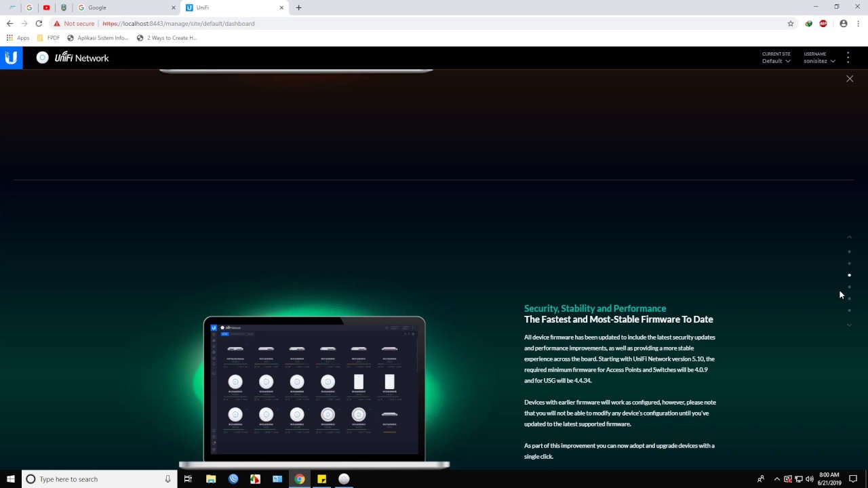Click the 'Type here to search' box
The width and height of the screenshot is (868, 488).
(x=99, y=479)
